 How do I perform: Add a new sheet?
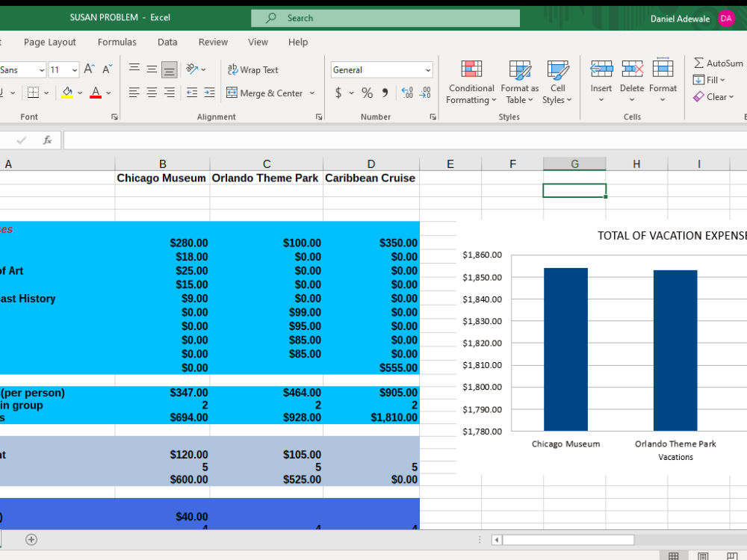point(31,540)
